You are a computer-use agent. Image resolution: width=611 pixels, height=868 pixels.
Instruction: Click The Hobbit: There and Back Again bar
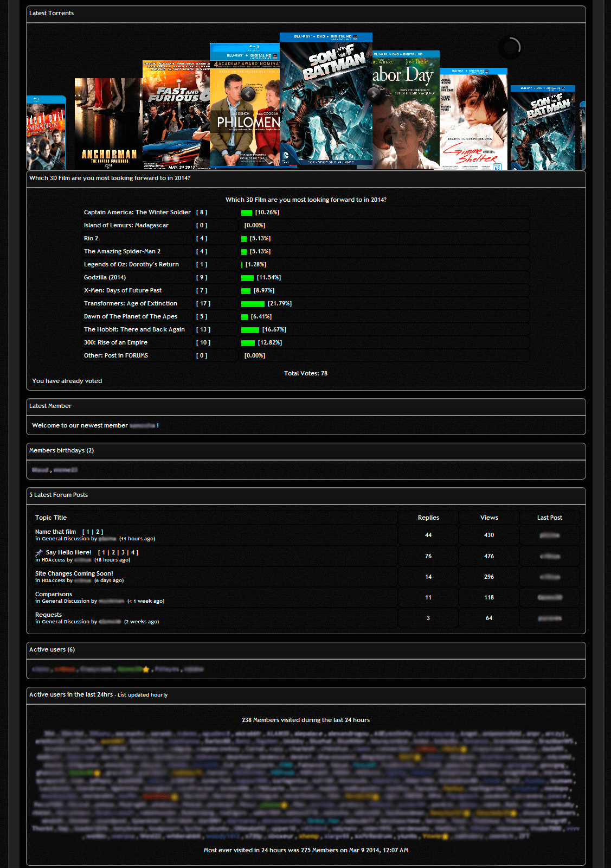(250, 330)
